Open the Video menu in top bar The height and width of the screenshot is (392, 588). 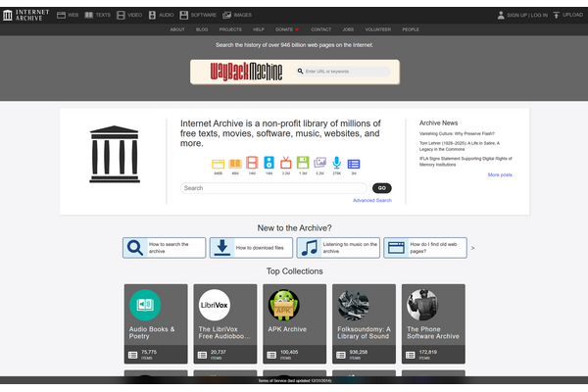tap(129, 15)
